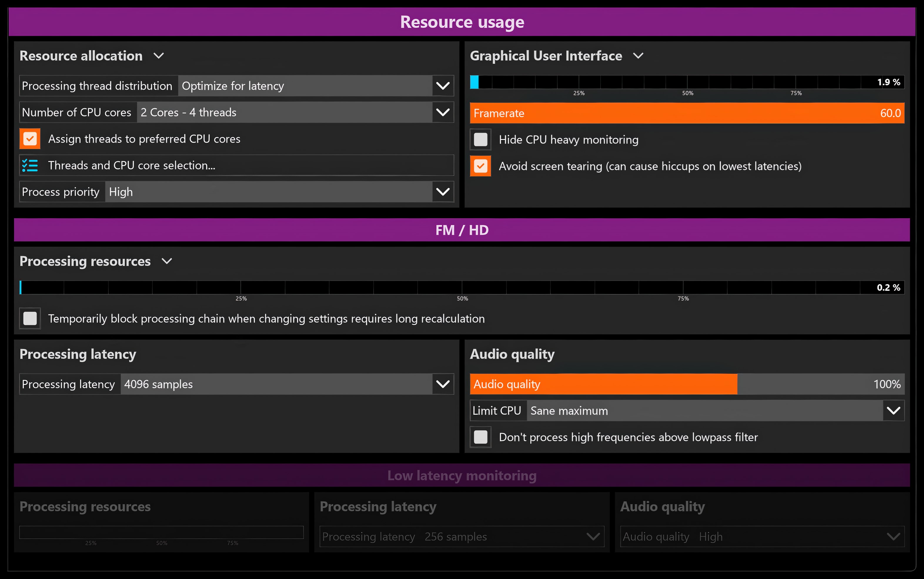Enable Hide CPU heavy monitoring checkbox
The width and height of the screenshot is (924, 579).
pos(480,139)
